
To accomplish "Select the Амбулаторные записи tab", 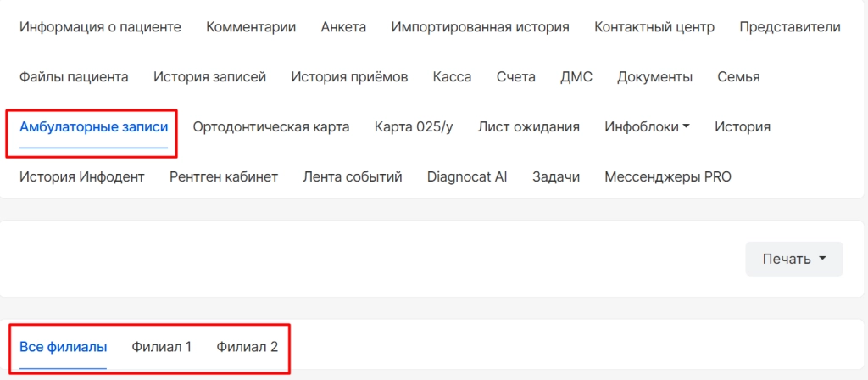I will tap(93, 127).
